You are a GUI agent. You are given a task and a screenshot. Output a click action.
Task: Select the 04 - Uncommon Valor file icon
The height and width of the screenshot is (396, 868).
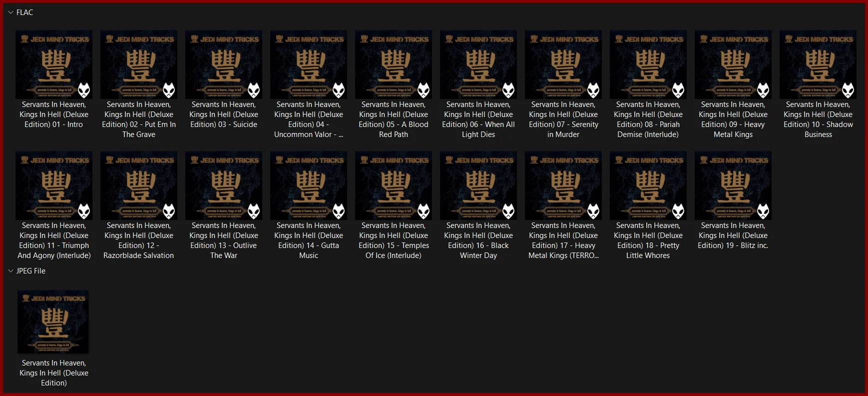[x=309, y=64]
